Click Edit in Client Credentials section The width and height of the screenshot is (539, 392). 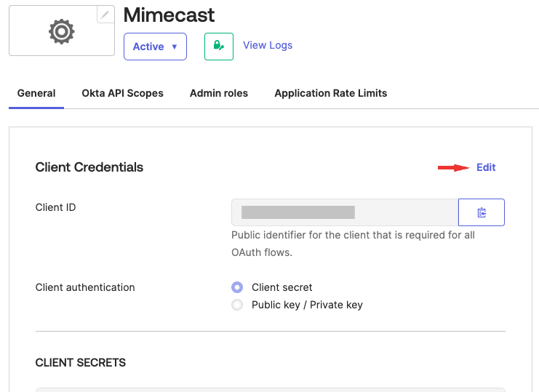pyautogui.click(x=486, y=167)
